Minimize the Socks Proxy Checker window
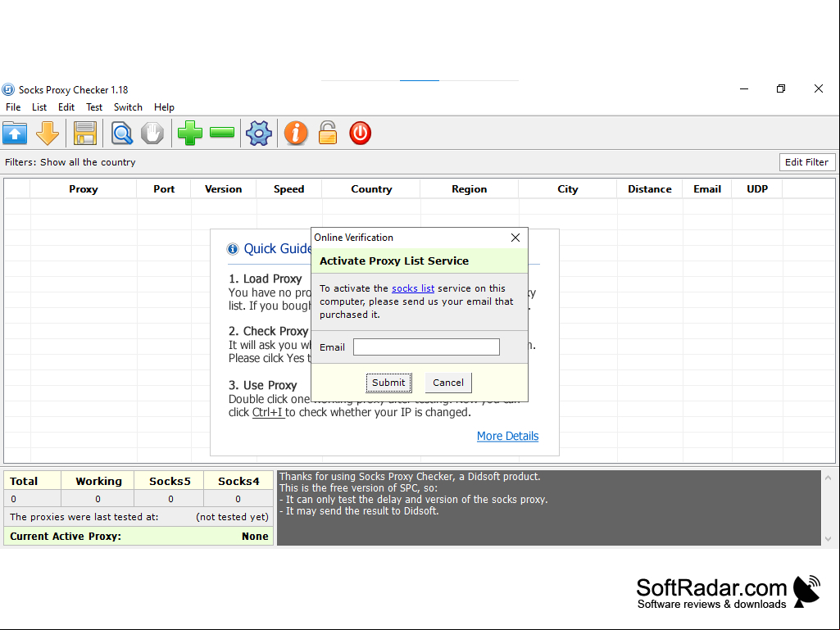 (x=744, y=89)
